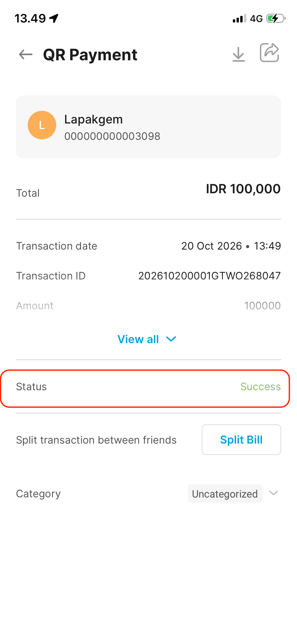
Task: Click the Split Bill button
Action: coord(241,440)
